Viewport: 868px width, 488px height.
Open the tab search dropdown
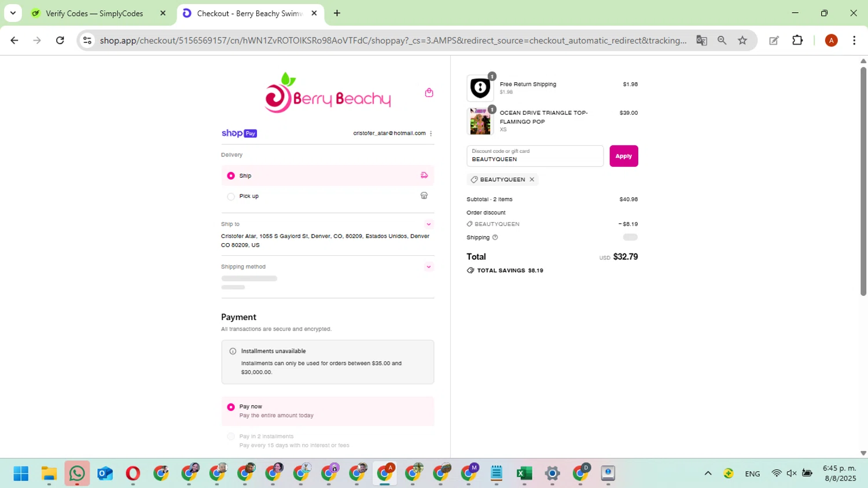point(13,13)
